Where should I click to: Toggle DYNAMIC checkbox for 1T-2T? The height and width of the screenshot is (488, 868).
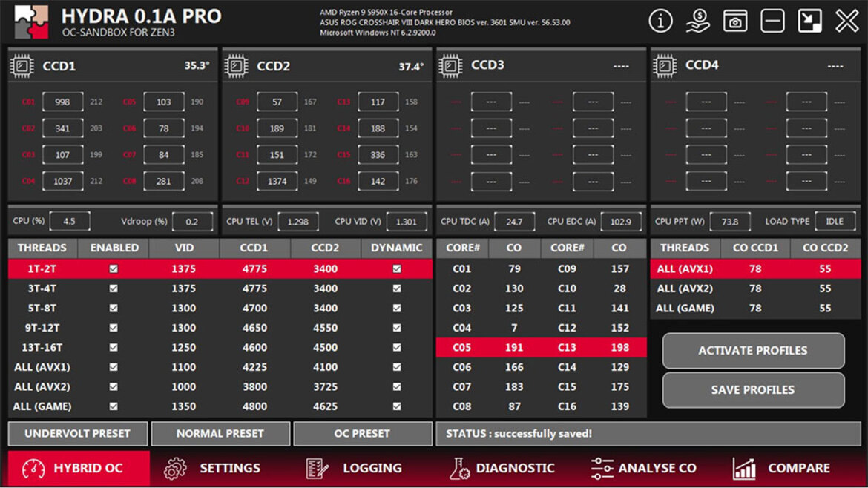pos(397,269)
